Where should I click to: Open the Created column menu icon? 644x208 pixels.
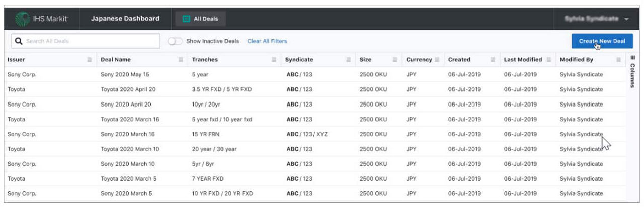(x=493, y=60)
